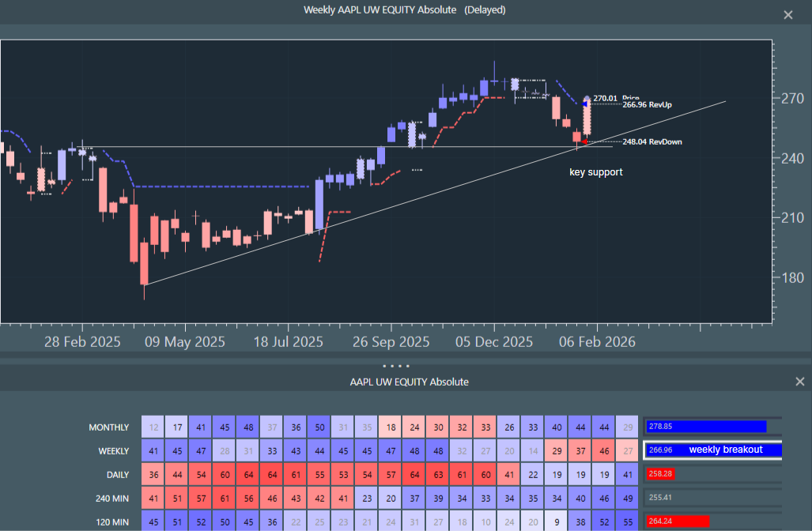Click the white cell showing 9 in 120 MIN row

[557, 522]
